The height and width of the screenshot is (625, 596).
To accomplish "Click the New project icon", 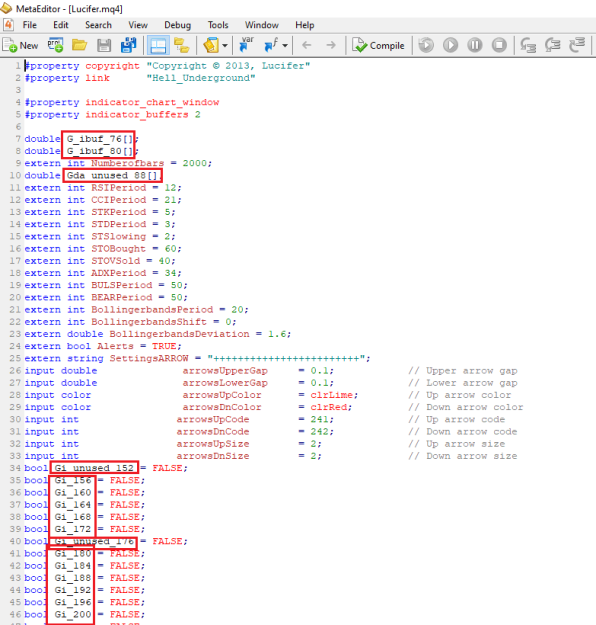I will 55,45.
